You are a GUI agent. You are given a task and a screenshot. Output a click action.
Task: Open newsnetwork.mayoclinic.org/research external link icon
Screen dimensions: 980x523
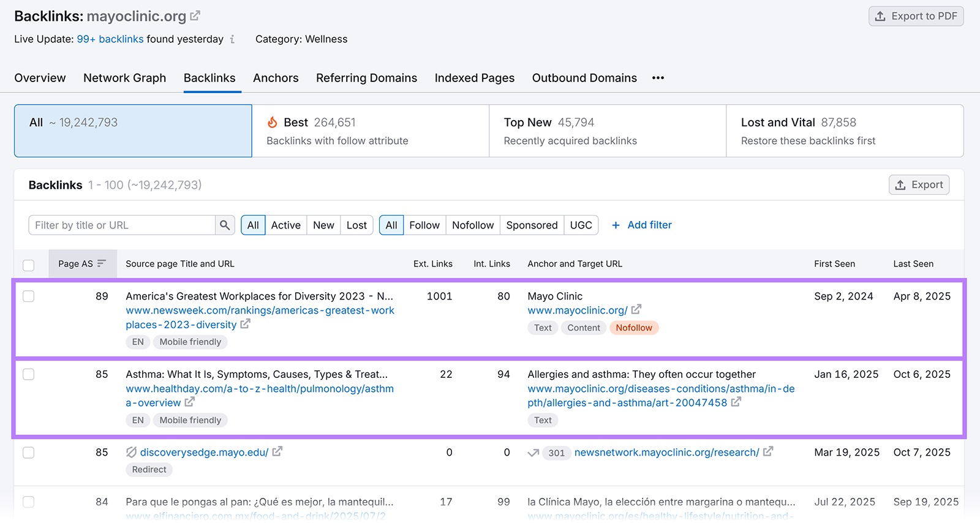768,451
